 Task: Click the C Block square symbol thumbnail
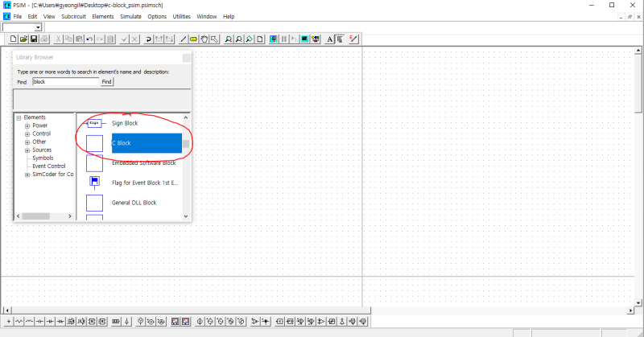(x=94, y=143)
